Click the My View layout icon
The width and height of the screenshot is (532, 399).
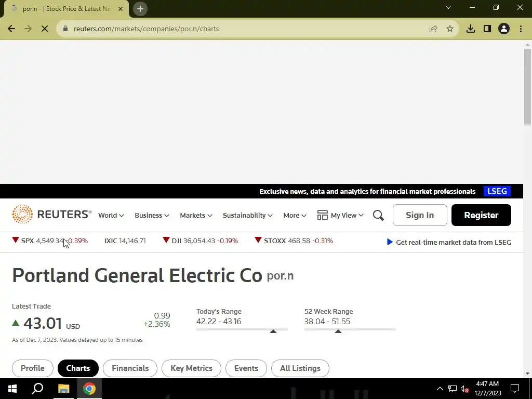[x=322, y=215]
